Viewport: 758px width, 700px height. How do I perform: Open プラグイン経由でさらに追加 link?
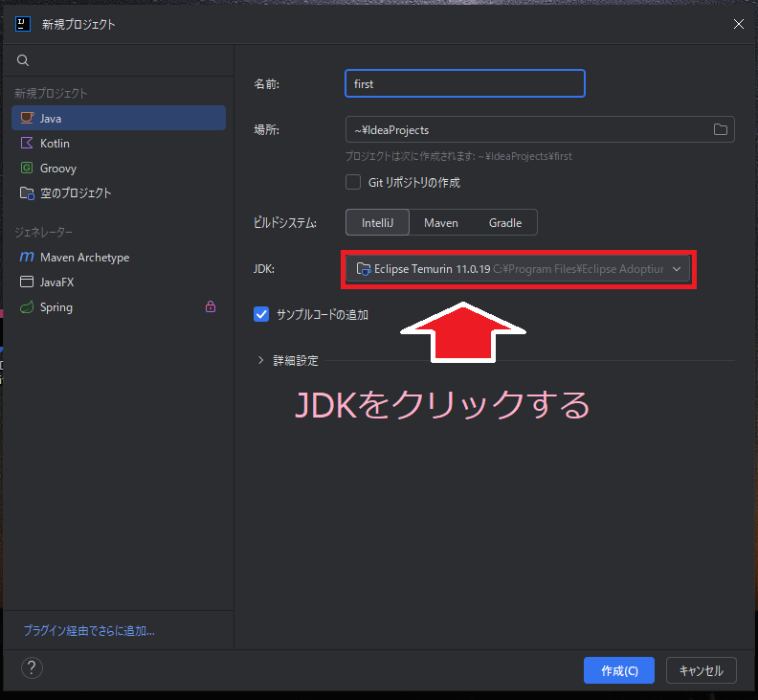click(x=89, y=630)
